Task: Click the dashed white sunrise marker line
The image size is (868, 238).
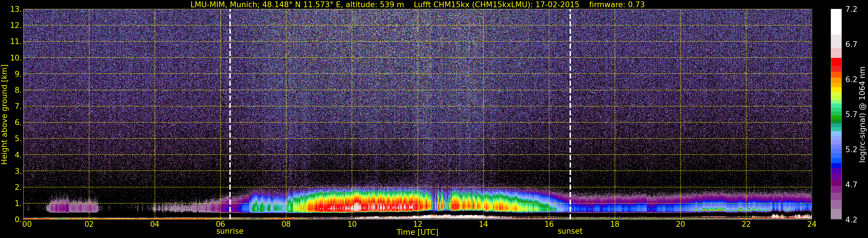Action: click(230, 114)
